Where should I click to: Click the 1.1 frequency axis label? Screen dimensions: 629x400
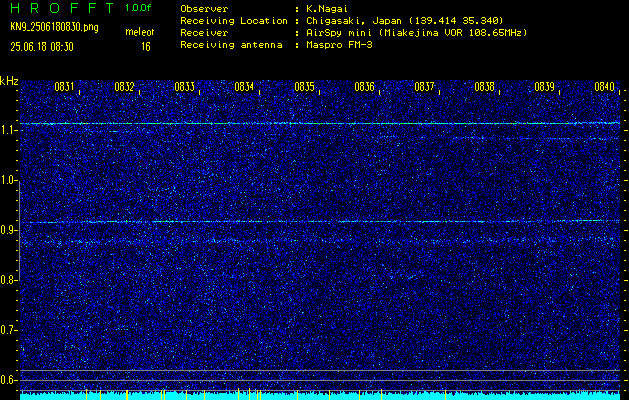coord(8,130)
